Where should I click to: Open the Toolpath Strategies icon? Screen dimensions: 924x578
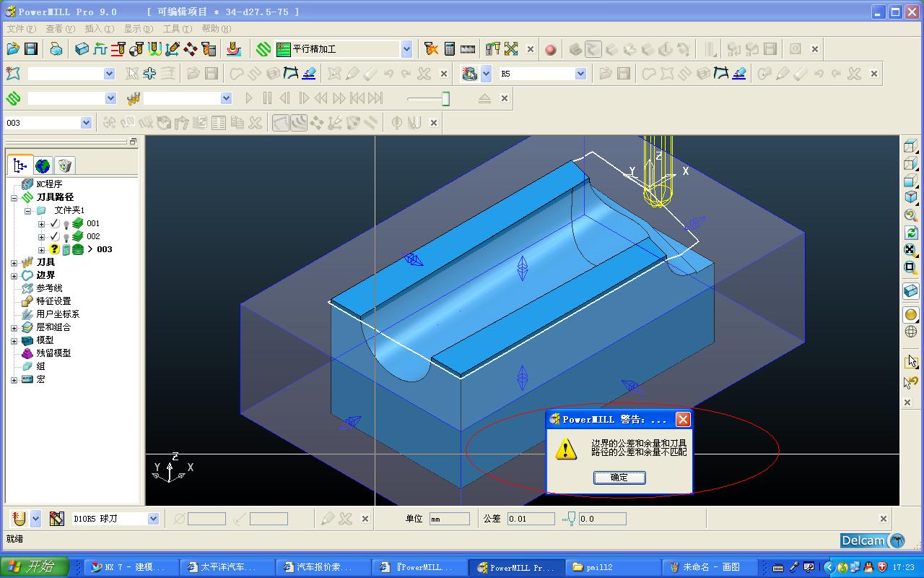click(x=263, y=49)
